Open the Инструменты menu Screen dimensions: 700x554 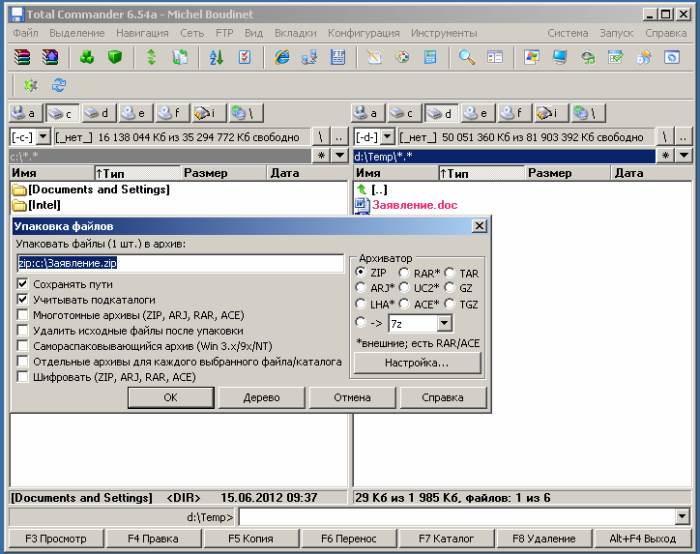click(x=444, y=33)
